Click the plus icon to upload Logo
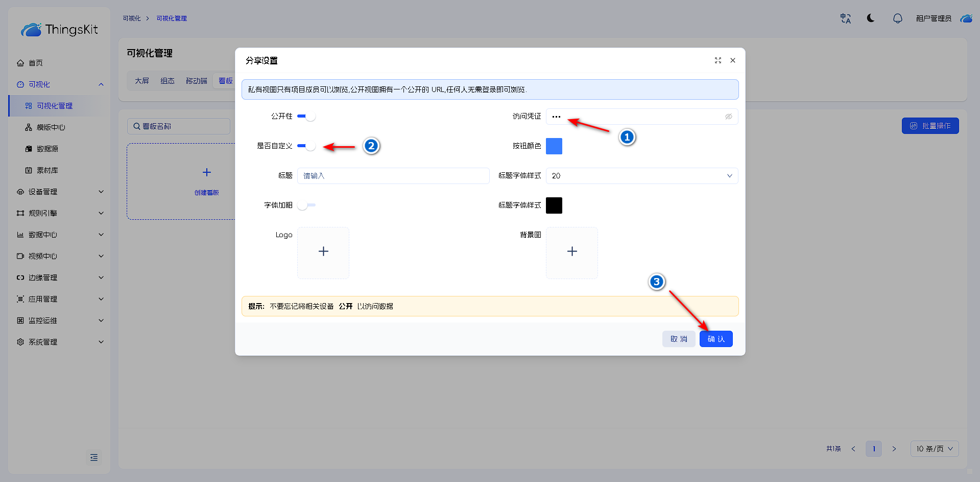 click(x=323, y=252)
